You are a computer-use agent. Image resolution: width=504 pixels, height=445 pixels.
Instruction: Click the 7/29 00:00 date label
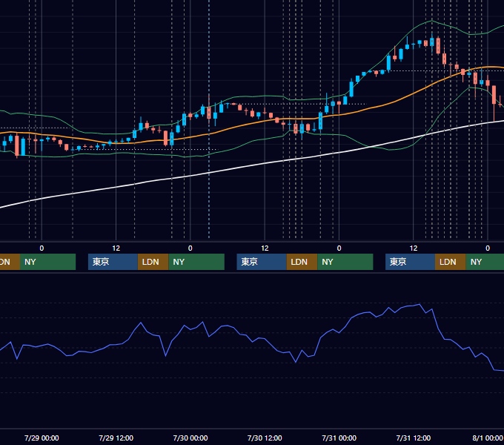42,438
